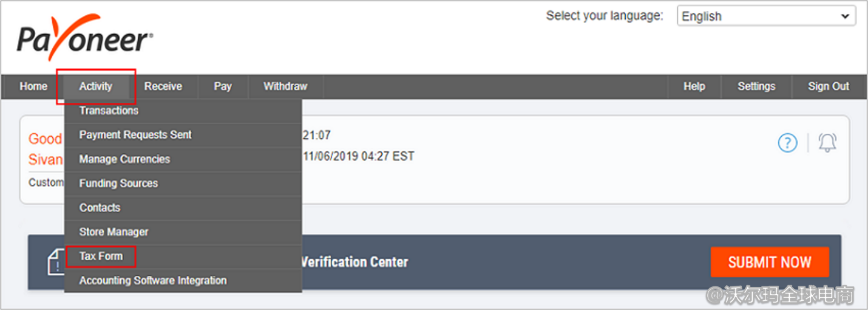Go to the Home tab
The image size is (868, 310).
33,86
